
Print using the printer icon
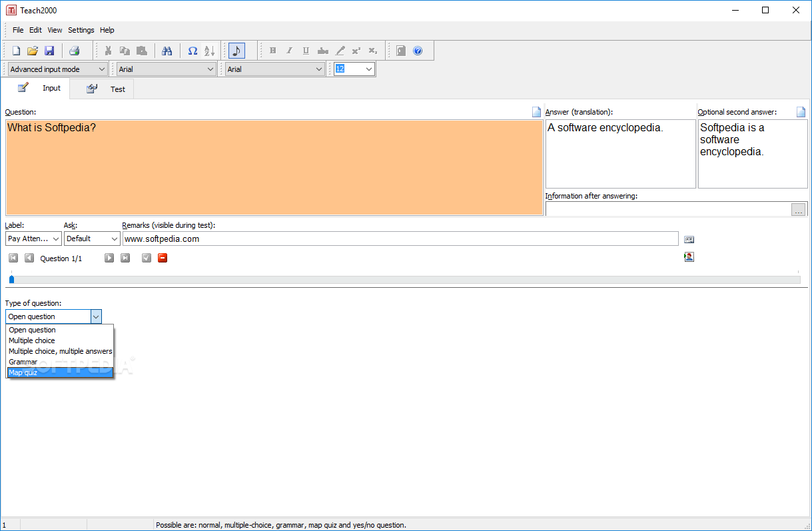tap(74, 51)
